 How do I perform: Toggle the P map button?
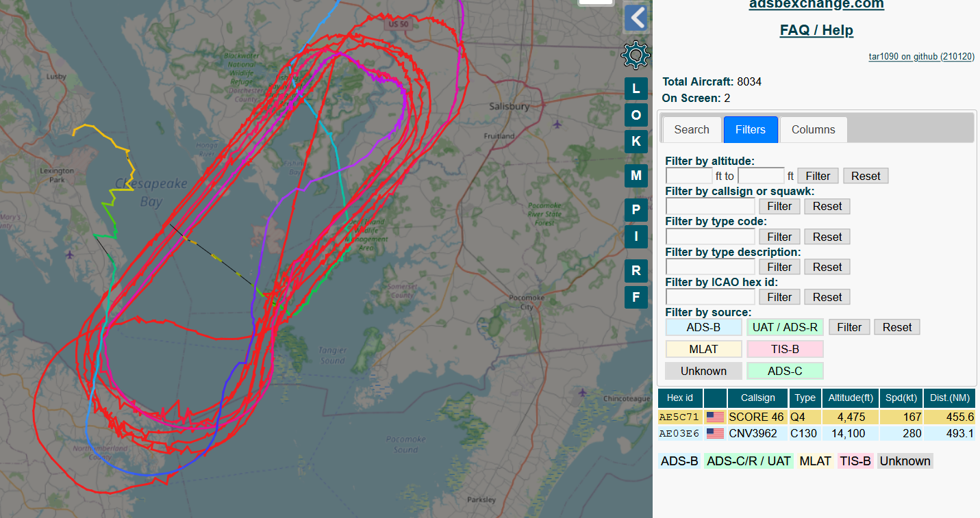(636, 210)
